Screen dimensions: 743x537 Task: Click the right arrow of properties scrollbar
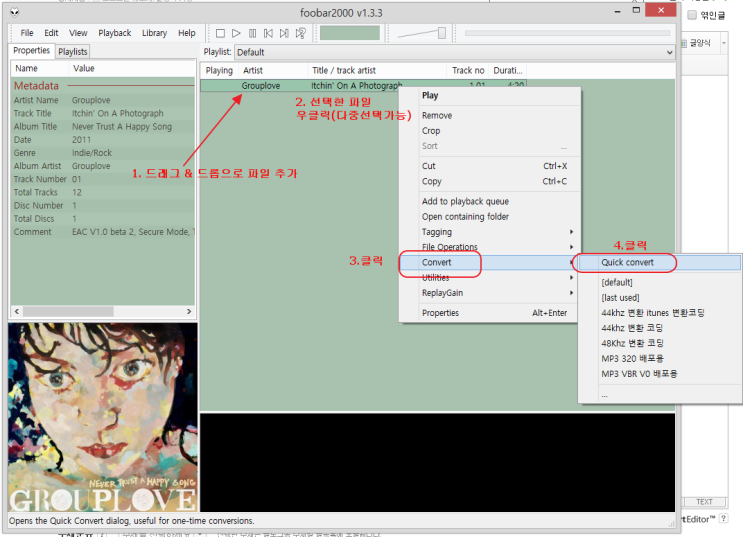(189, 311)
